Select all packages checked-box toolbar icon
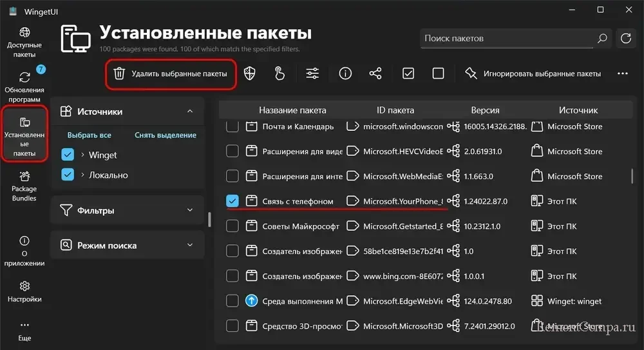Screen dimensions: 644x350 408,73
